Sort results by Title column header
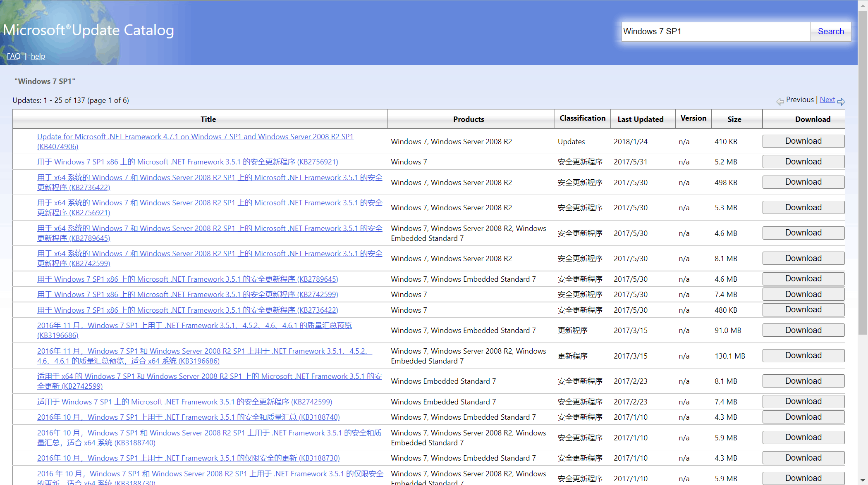This screenshot has width=868, height=485. pyautogui.click(x=208, y=119)
